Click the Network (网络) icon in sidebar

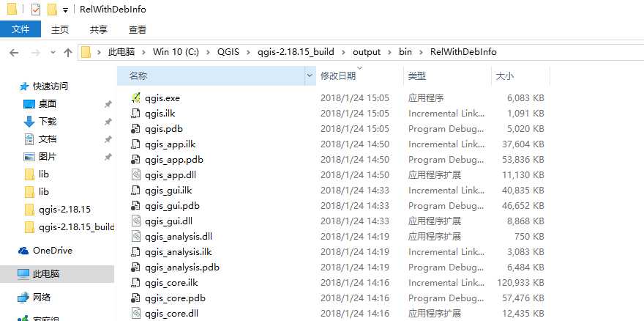(23, 297)
